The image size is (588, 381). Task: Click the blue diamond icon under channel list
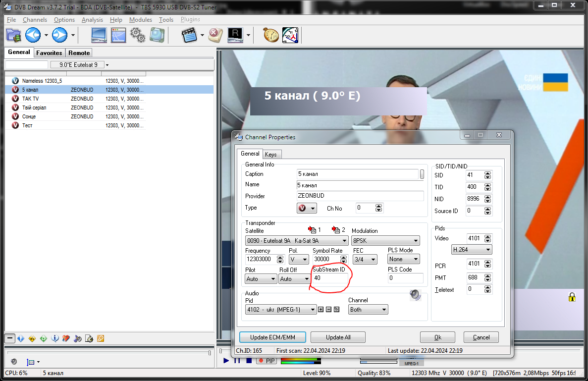[x=21, y=338]
